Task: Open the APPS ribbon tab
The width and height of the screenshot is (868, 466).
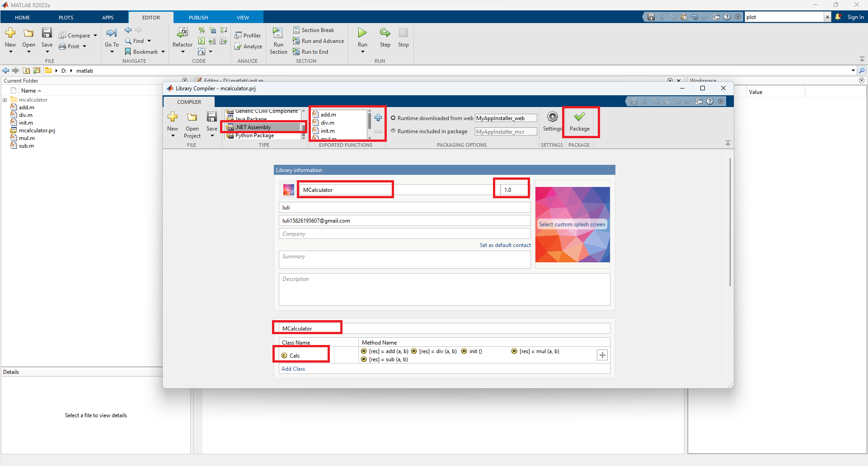Action: [x=108, y=18]
